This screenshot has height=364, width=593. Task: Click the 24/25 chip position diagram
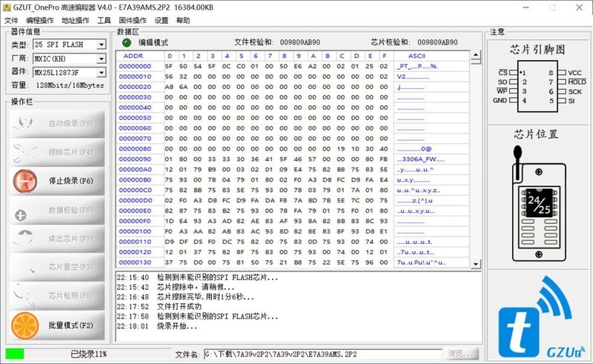pos(539,203)
